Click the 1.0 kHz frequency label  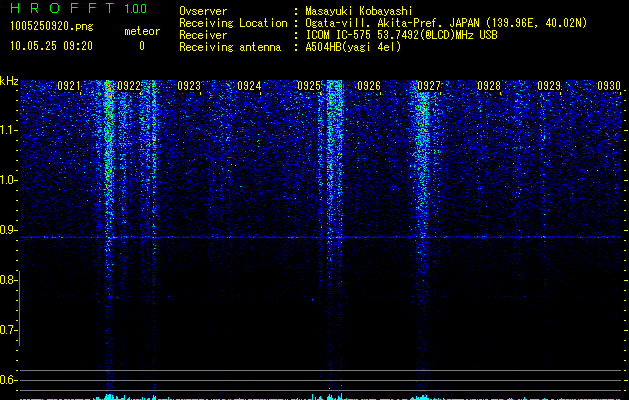pos(8,180)
